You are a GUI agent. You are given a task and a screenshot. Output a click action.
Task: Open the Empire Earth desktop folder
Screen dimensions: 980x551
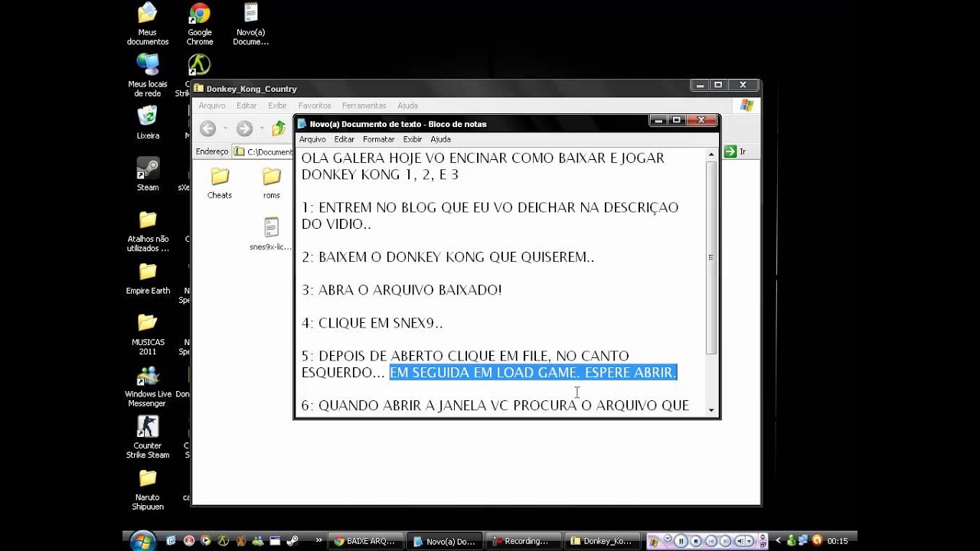pos(148,278)
